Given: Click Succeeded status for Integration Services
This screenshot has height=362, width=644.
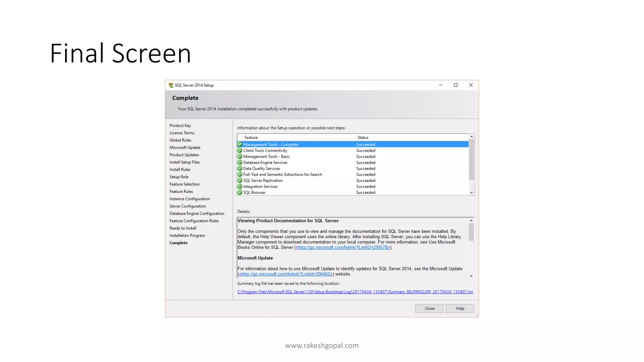Looking at the screenshot, I should (x=366, y=186).
